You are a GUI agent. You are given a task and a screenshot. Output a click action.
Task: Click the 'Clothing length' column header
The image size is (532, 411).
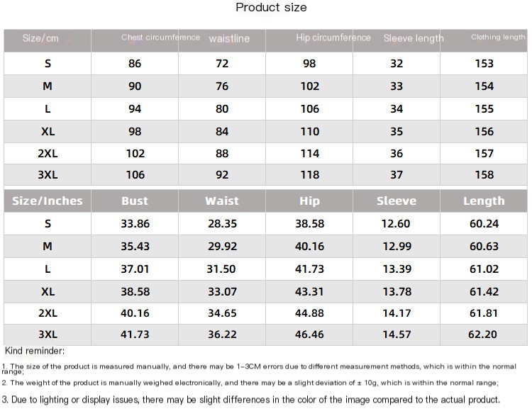point(498,38)
